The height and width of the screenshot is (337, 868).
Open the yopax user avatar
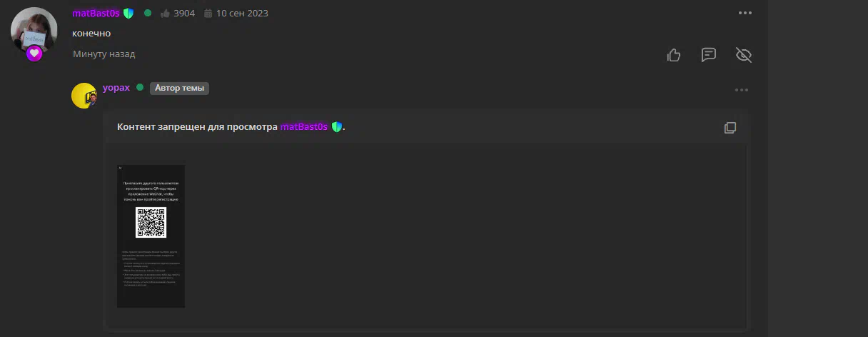coord(84,95)
